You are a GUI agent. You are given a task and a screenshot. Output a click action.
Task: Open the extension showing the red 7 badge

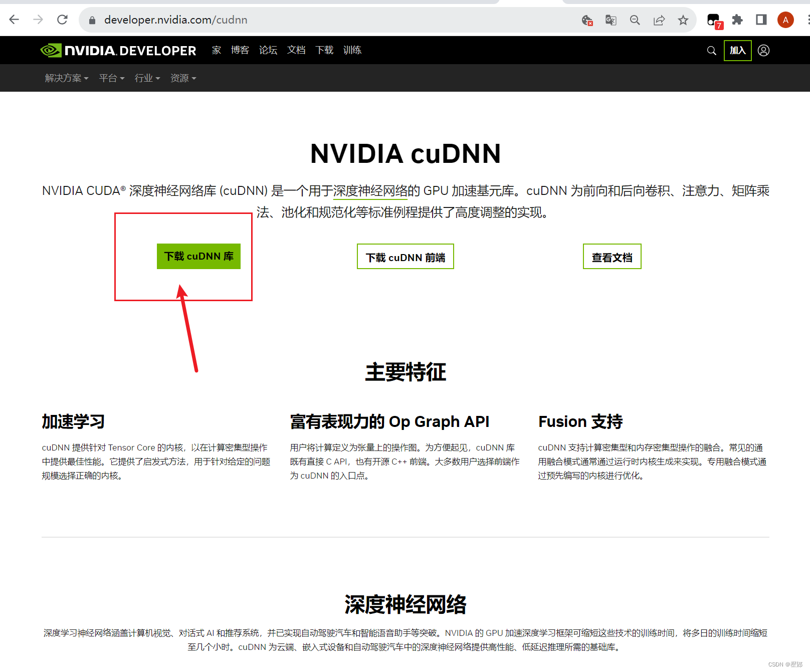tap(714, 20)
